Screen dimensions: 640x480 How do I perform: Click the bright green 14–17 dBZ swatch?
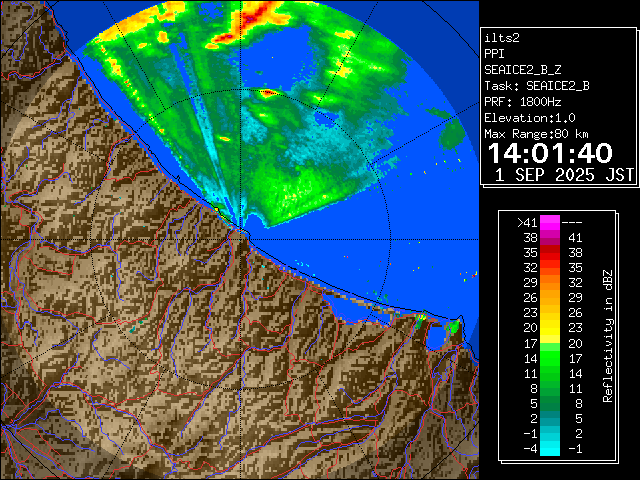[x=550, y=357]
